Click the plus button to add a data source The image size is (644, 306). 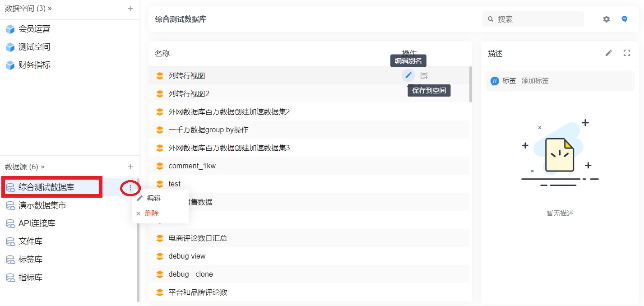coord(130,167)
